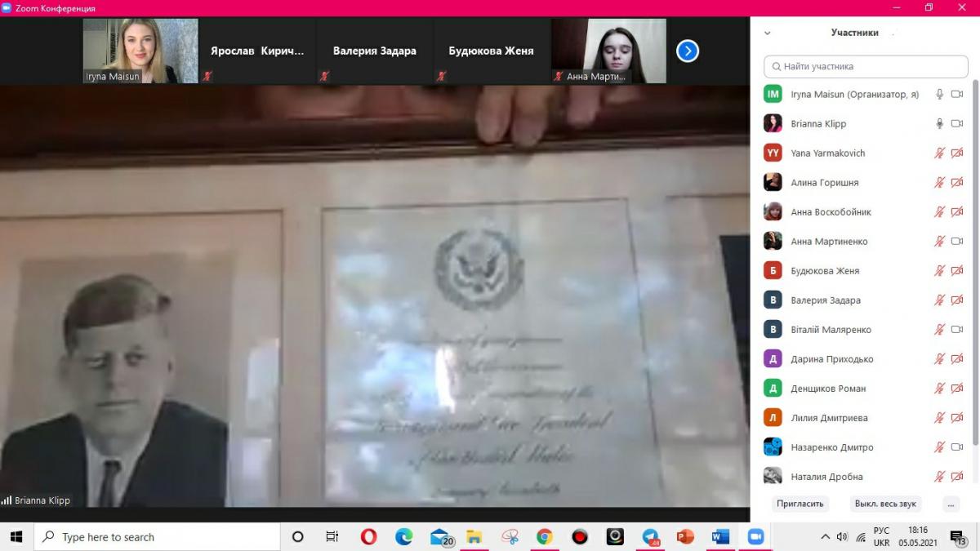
Task: Open the Windows Start menu
Action: pos(16,536)
